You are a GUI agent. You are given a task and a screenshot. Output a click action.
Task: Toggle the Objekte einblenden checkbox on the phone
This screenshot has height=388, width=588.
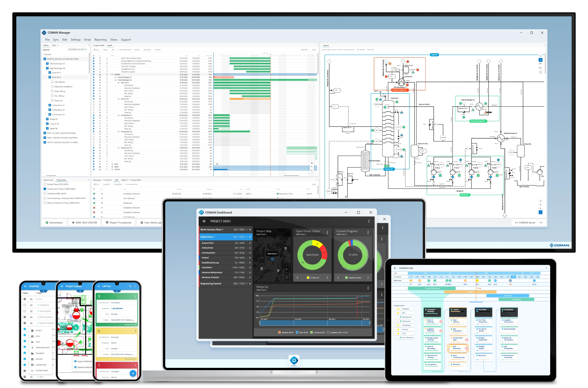click(x=75, y=367)
